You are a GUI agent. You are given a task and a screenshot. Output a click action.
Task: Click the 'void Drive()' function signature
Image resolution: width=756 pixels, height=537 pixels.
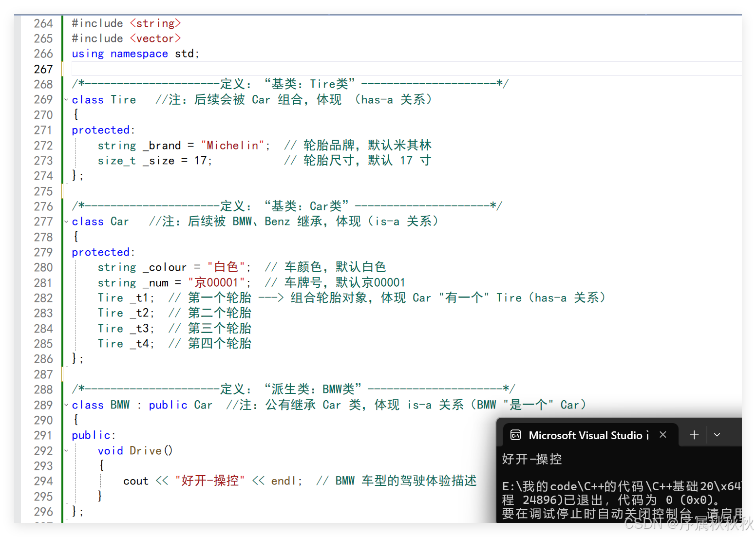click(135, 451)
